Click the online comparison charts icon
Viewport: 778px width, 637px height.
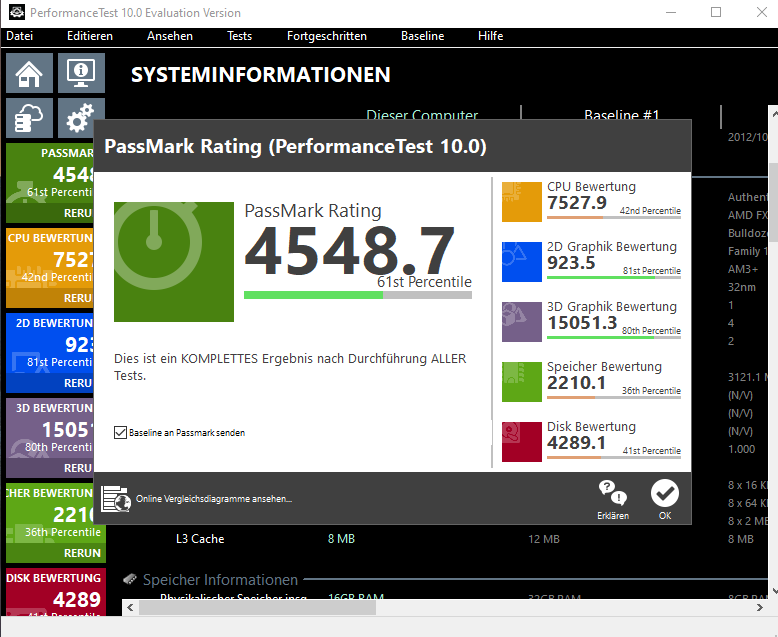coord(116,499)
